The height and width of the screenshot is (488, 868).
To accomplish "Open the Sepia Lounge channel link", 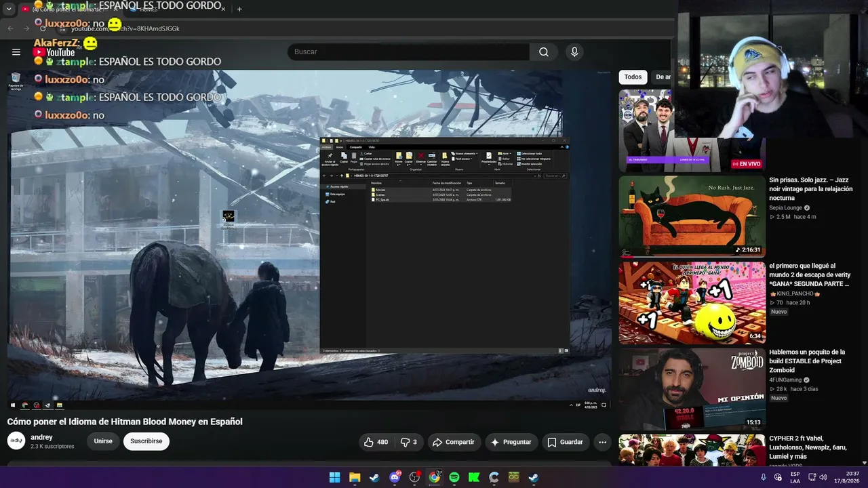I will (785, 207).
